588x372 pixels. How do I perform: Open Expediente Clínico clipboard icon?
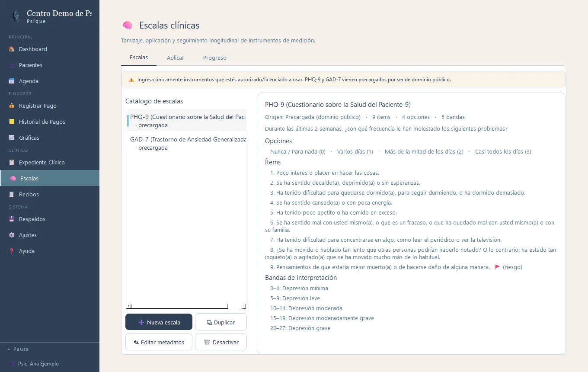(12, 163)
